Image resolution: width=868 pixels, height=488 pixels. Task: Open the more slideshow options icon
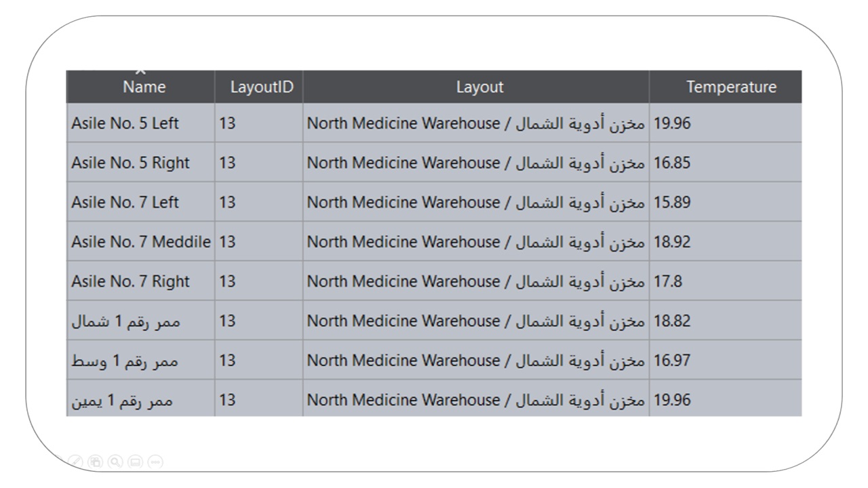(x=155, y=462)
